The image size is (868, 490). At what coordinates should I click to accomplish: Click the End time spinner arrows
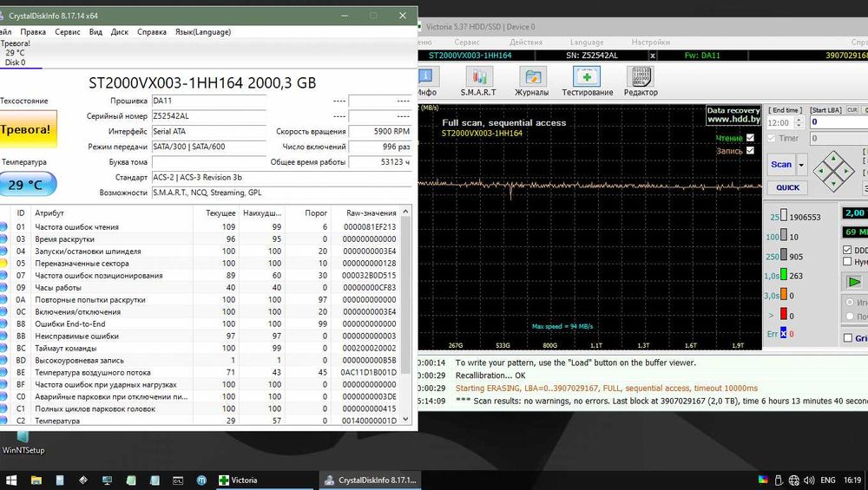coord(799,123)
